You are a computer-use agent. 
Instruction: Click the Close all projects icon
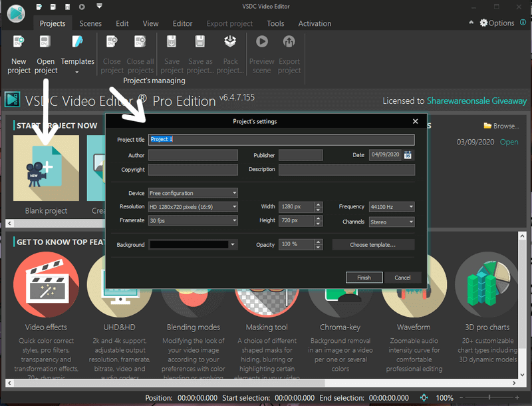pos(140,42)
